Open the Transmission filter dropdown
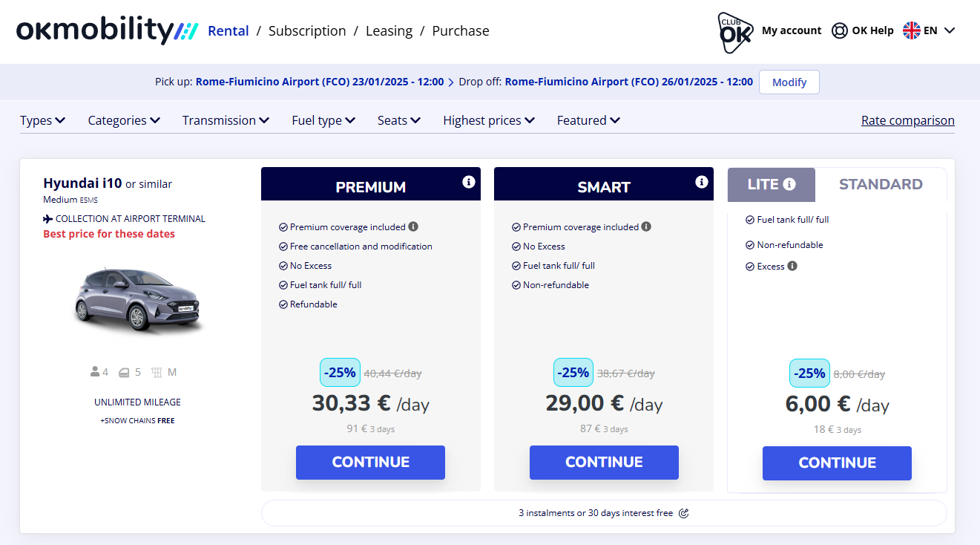 click(x=226, y=120)
